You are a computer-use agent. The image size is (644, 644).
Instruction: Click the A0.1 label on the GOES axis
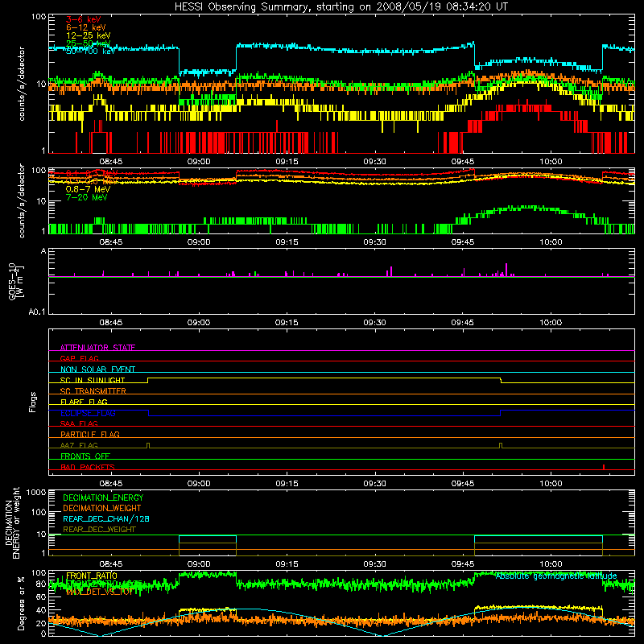(37, 312)
